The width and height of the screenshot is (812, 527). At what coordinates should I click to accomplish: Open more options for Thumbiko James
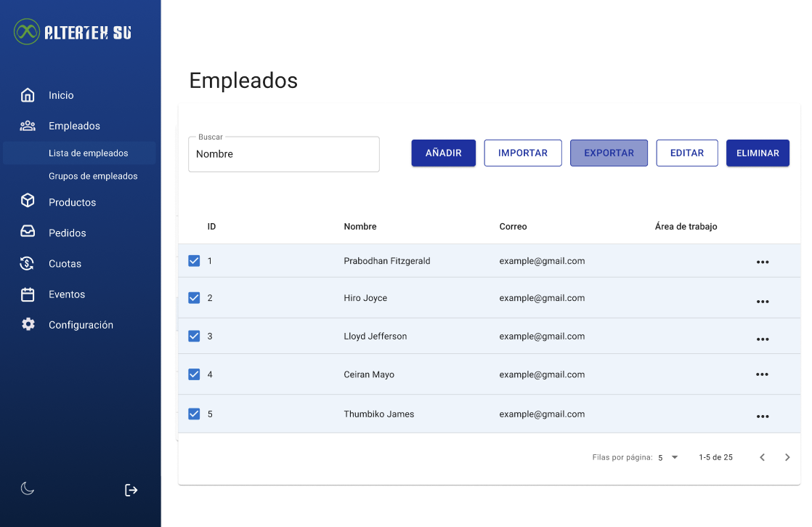763,416
